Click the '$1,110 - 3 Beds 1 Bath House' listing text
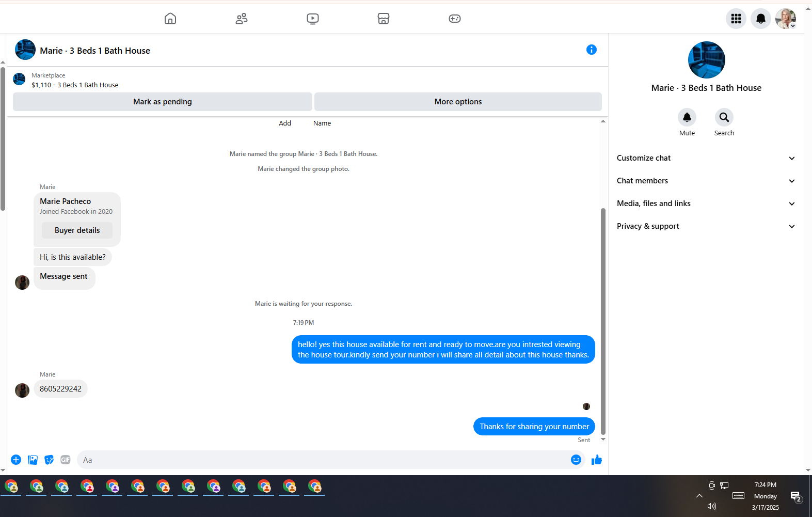Viewport: 812px width, 517px height. click(x=75, y=85)
